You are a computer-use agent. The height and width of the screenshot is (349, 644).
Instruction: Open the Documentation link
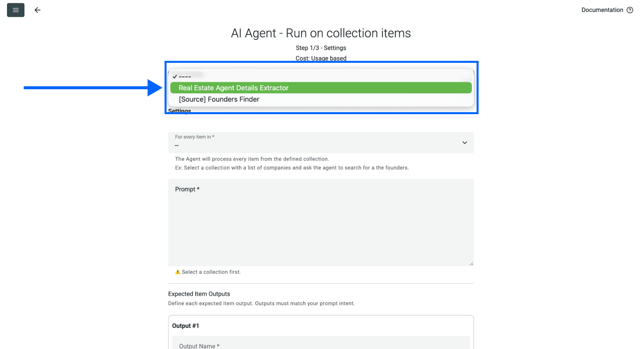[601, 9]
